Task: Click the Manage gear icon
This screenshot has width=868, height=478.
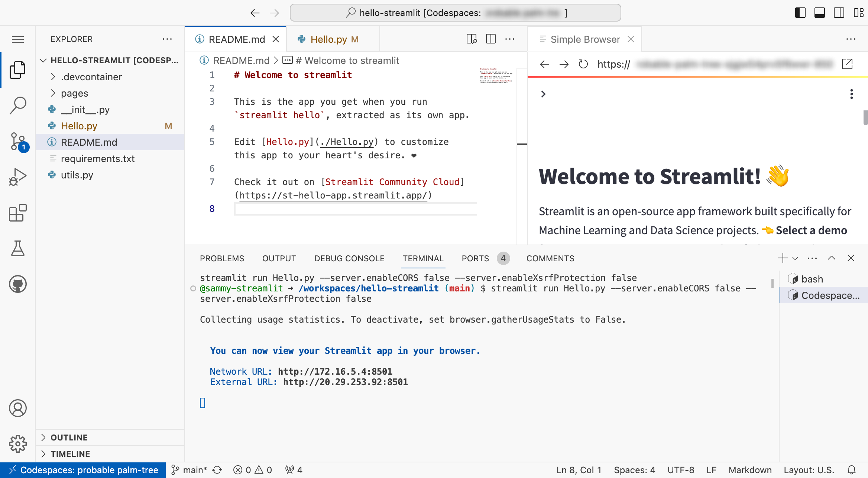Action: 17,444
